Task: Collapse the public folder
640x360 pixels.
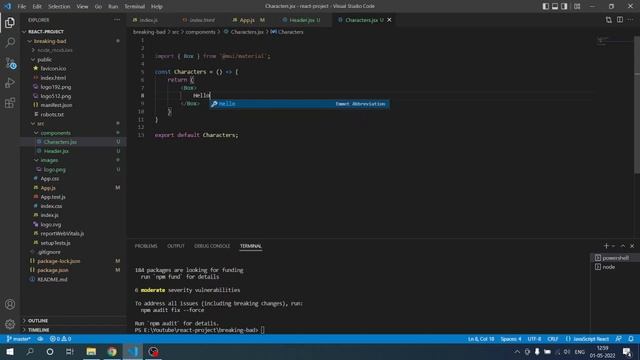Action: coord(44,60)
